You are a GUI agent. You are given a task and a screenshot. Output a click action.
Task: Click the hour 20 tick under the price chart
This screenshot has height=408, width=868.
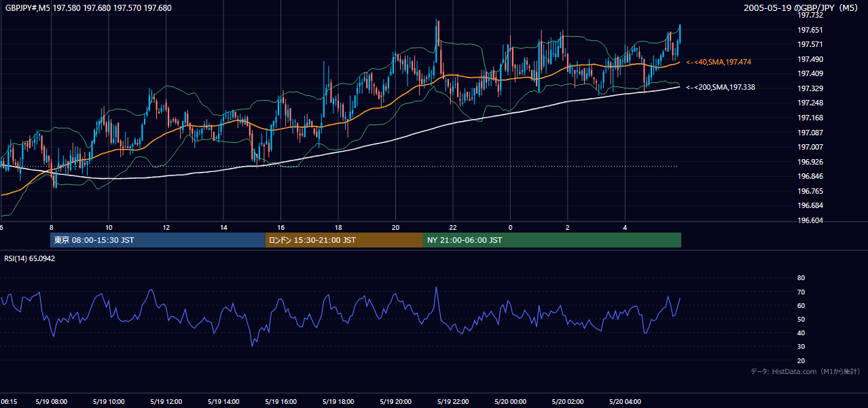(395, 227)
